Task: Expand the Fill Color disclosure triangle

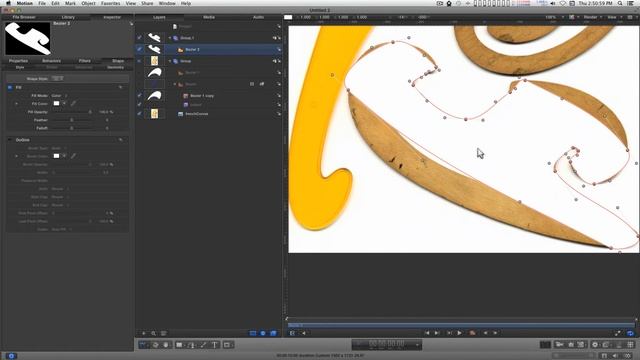Action: 16,104
